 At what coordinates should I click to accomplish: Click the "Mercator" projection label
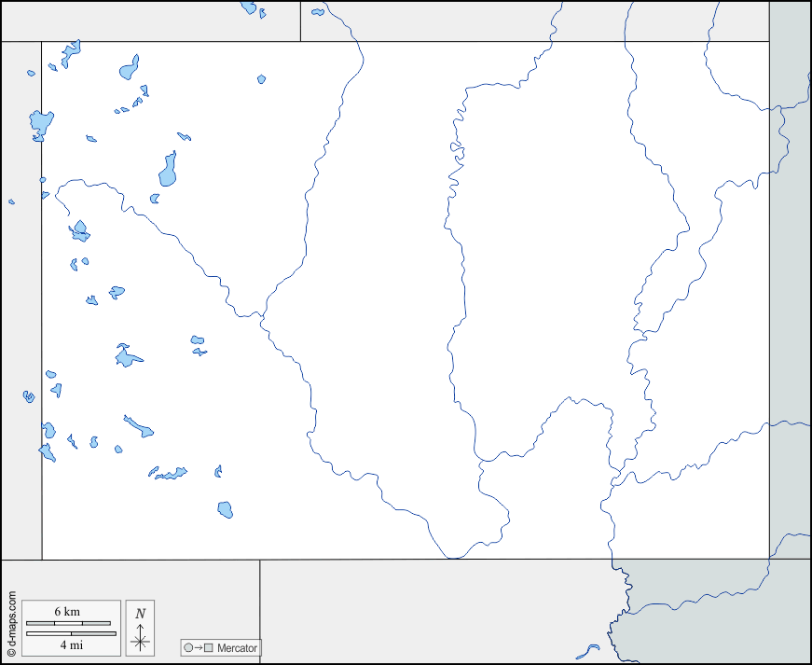point(237,648)
